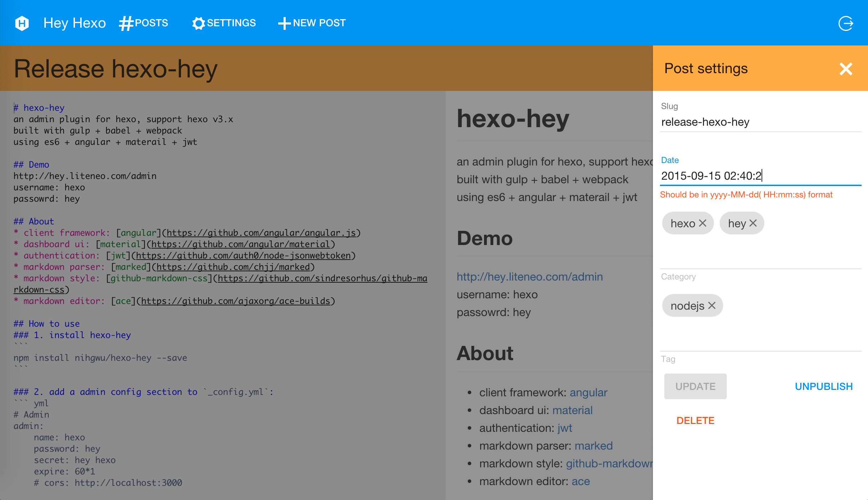The width and height of the screenshot is (868, 500).
Task: Remove the hey tag chip
Action: (753, 223)
